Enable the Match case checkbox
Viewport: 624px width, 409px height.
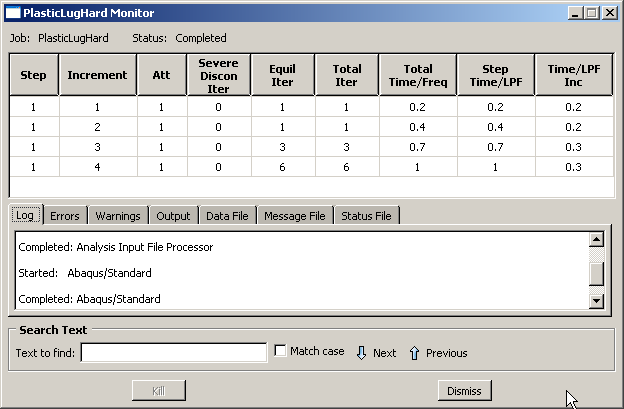click(x=281, y=351)
